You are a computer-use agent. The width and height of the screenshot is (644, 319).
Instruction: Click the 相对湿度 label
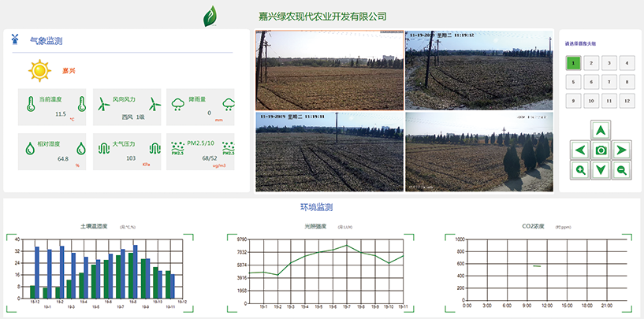pyautogui.click(x=48, y=143)
